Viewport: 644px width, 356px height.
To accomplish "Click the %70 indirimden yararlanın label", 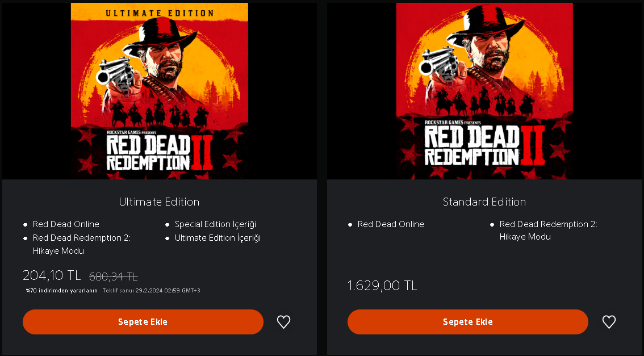I will point(62,291).
